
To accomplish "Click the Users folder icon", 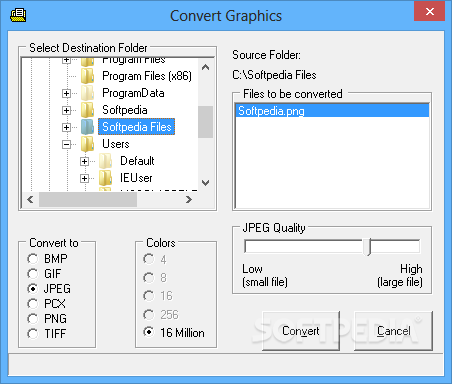I will 88,144.
